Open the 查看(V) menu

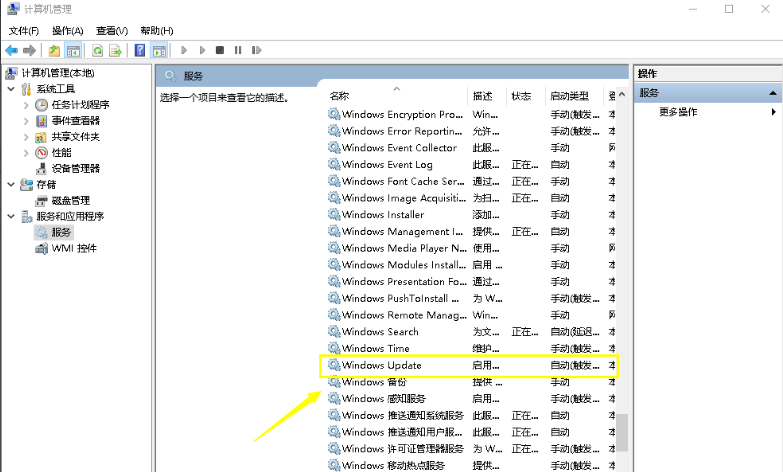click(x=110, y=31)
